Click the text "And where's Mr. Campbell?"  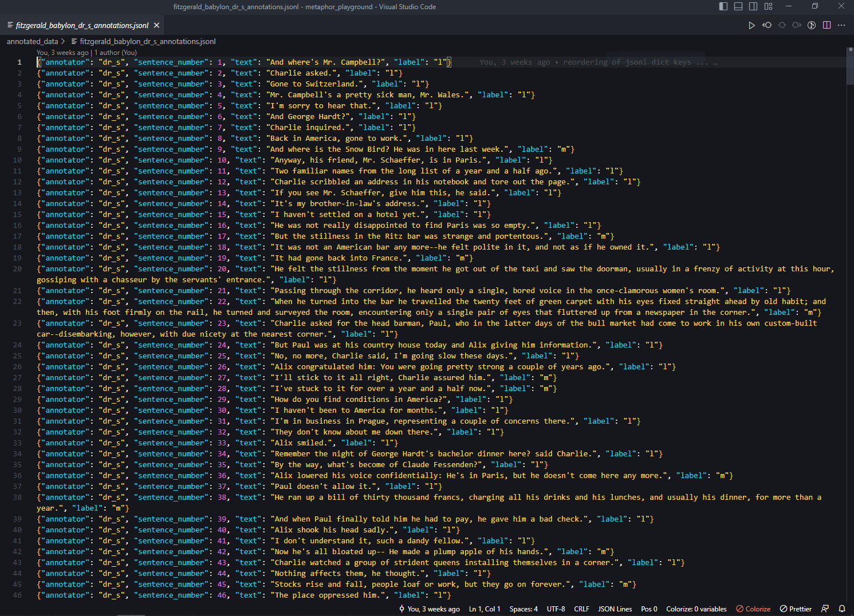[325, 62]
